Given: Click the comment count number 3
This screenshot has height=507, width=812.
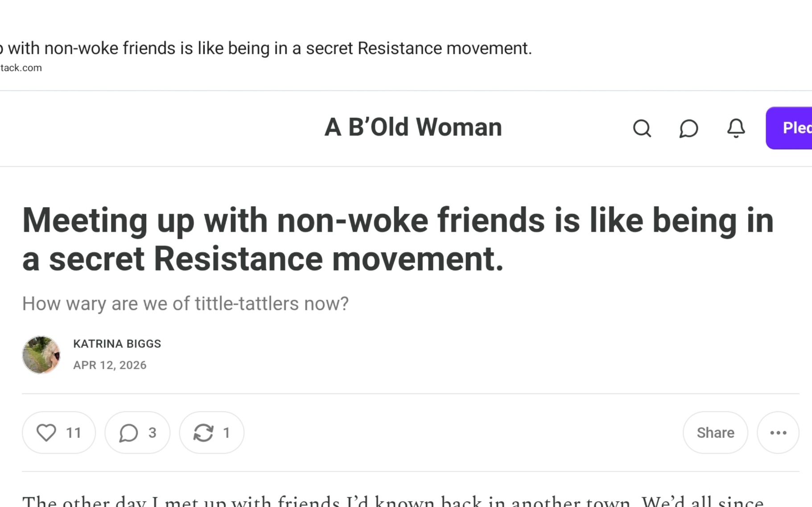Looking at the screenshot, I should coord(152,432).
